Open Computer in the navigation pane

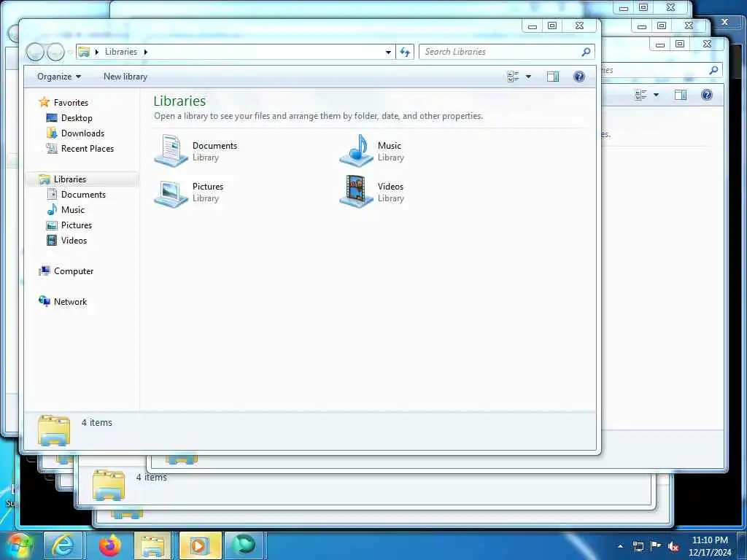(74, 271)
